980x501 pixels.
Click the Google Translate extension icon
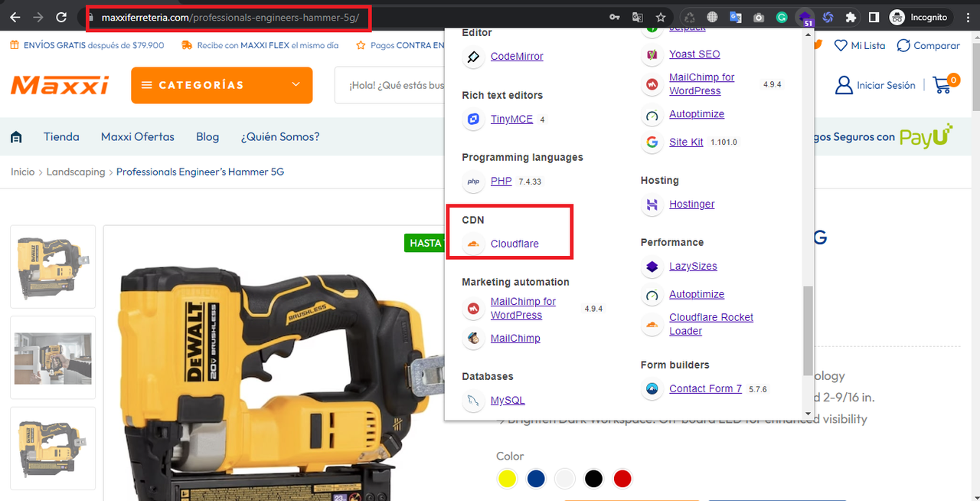pos(735,17)
